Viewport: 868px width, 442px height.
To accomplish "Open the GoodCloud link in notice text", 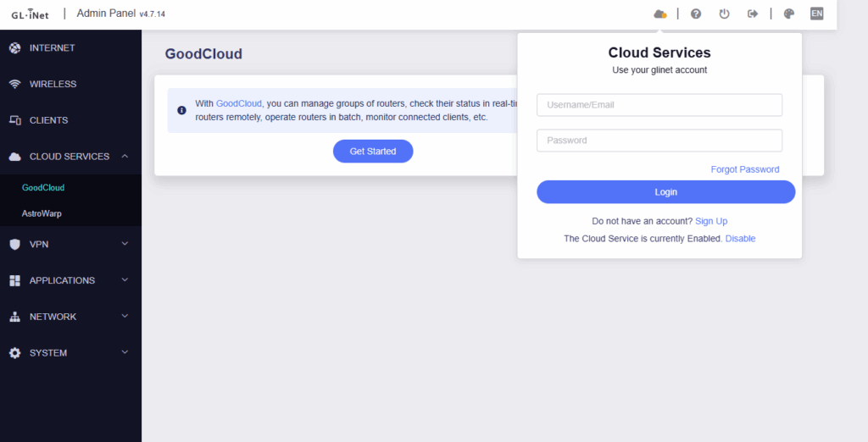I will (x=238, y=103).
